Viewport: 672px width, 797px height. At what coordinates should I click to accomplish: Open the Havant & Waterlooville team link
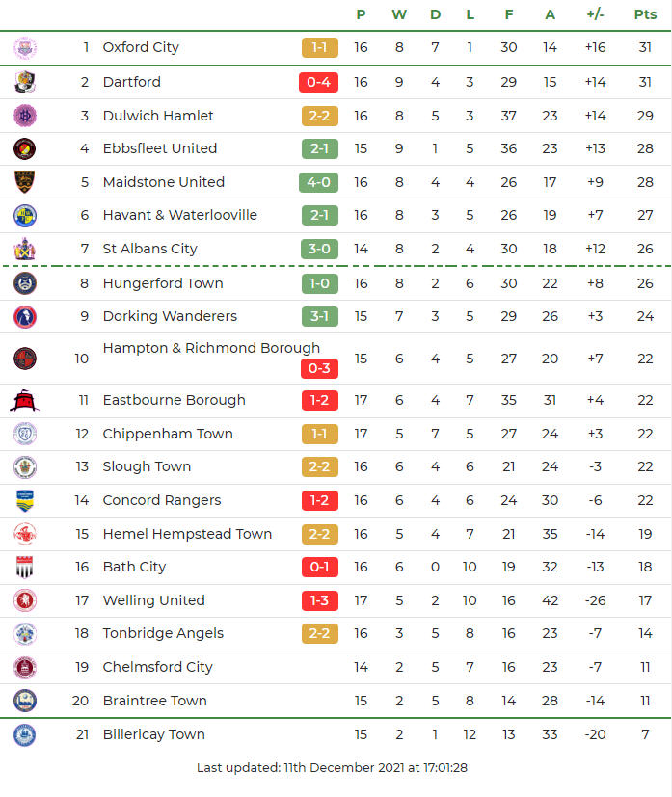coord(179,215)
